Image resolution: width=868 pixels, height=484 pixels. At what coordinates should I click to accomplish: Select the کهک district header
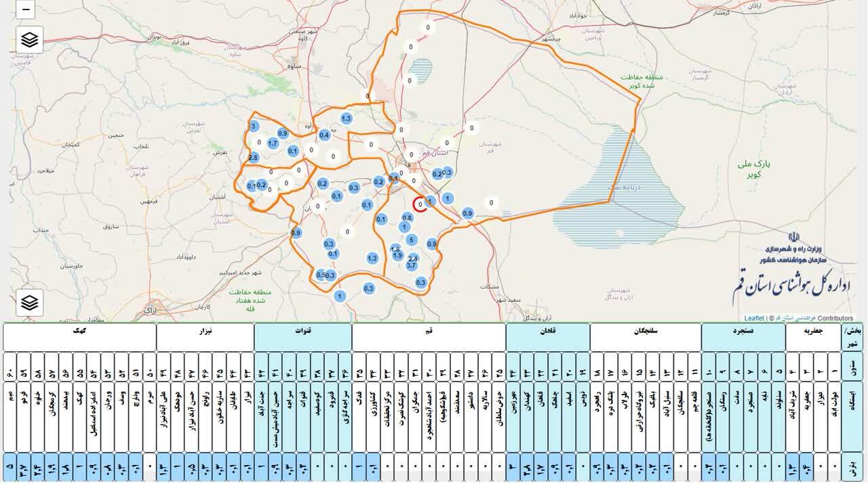coord(79,330)
